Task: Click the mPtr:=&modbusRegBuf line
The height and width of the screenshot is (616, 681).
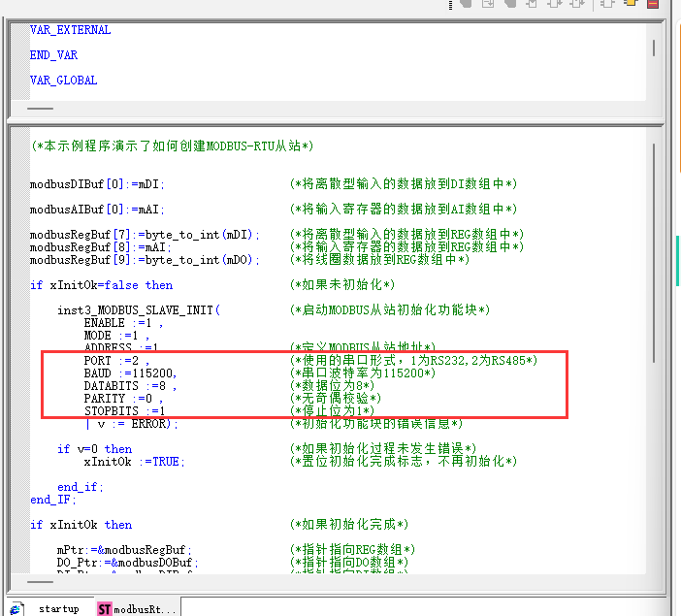Action: point(124,550)
